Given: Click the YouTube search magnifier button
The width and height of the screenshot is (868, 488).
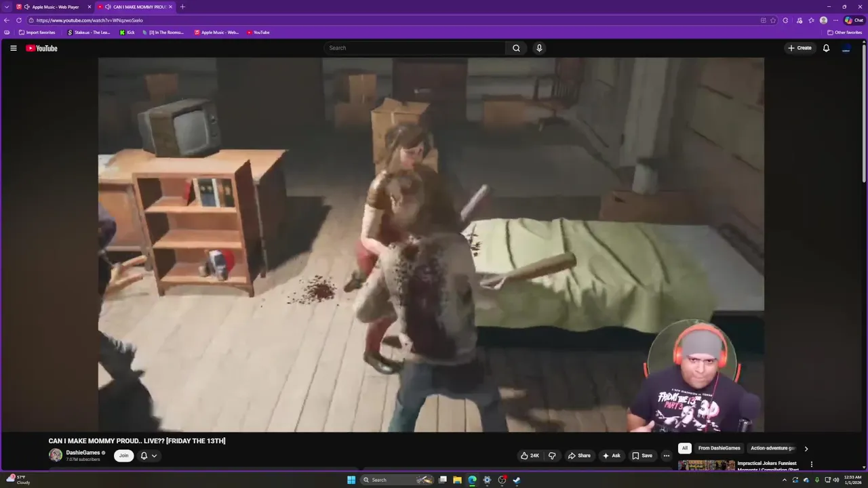Looking at the screenshot, I should coord(516,48).
